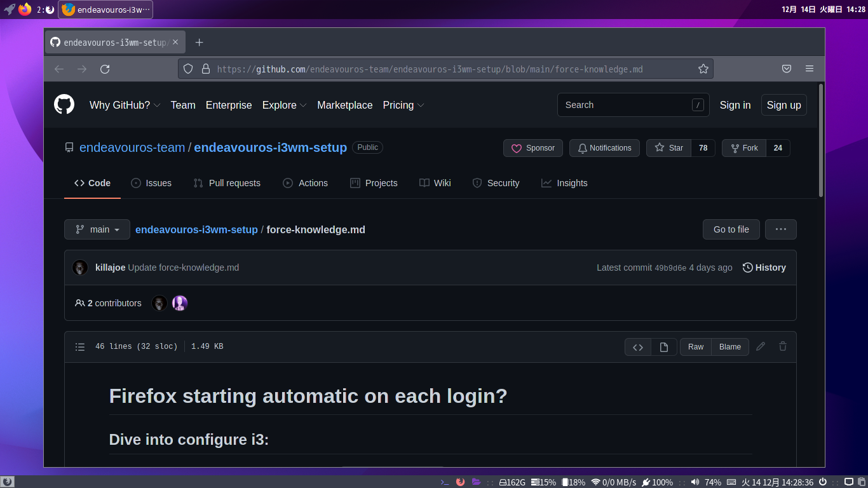This screenshot has height=488, width=868.
Task: Open the file outline list icon
Action: point(80,347)
